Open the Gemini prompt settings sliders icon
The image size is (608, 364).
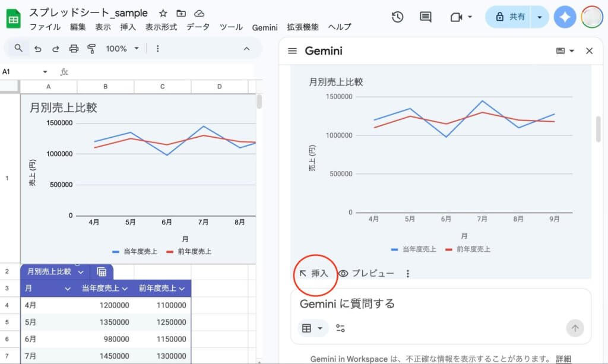[340, 328]
